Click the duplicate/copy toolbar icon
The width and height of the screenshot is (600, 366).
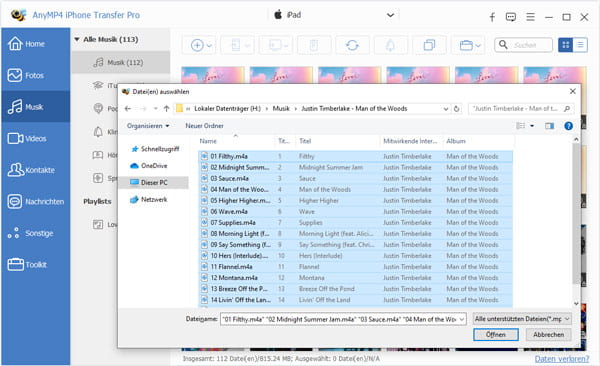tap(429, 45)
